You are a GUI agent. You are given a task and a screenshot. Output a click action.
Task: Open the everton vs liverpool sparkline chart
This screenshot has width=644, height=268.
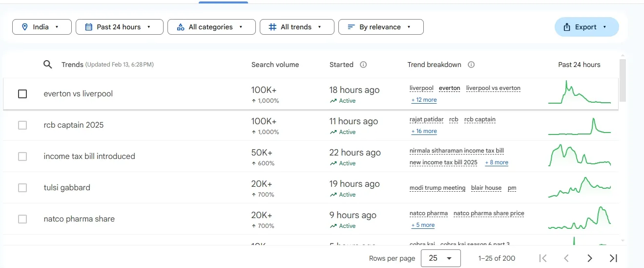pos(580,92)
